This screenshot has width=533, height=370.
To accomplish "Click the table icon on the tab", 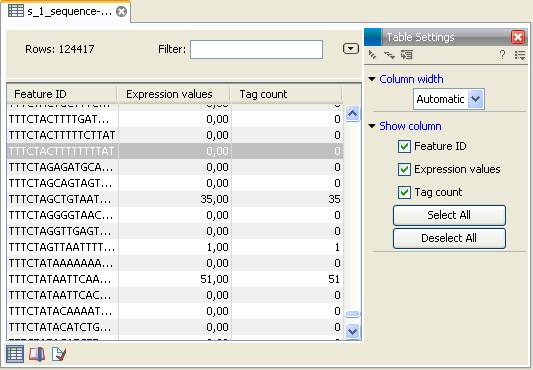I will tap(16, 11).
